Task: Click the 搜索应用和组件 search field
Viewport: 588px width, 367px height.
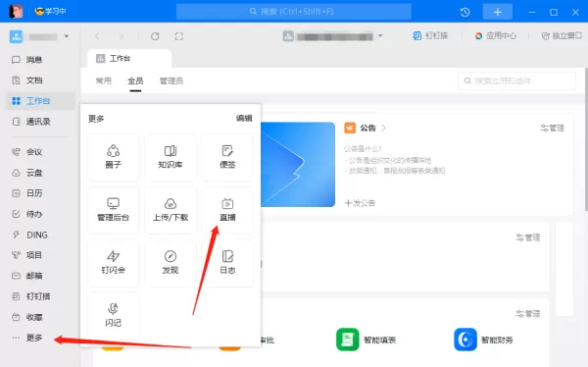Action: (x=516, y=80)
